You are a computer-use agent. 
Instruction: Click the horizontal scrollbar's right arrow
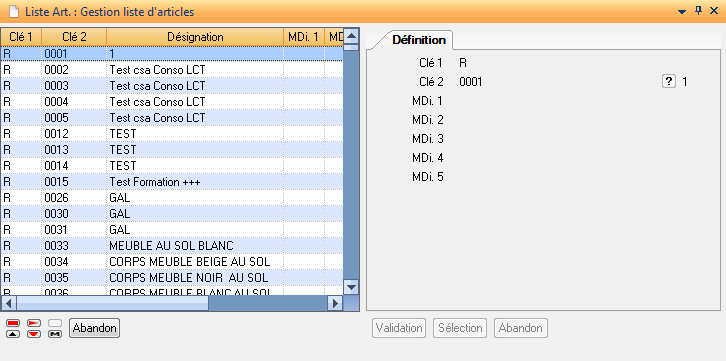(x=334, y=303)
